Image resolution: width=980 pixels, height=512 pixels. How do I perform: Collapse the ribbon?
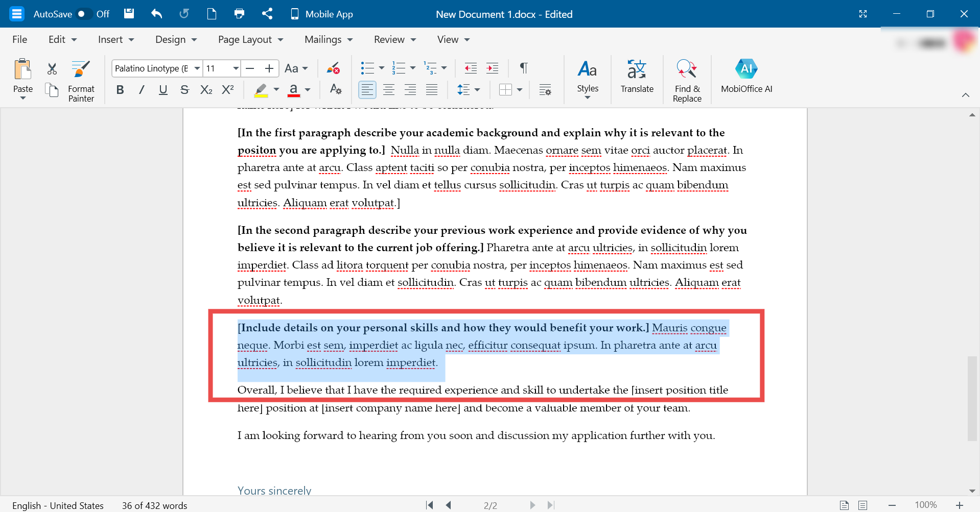coord(965,95)
